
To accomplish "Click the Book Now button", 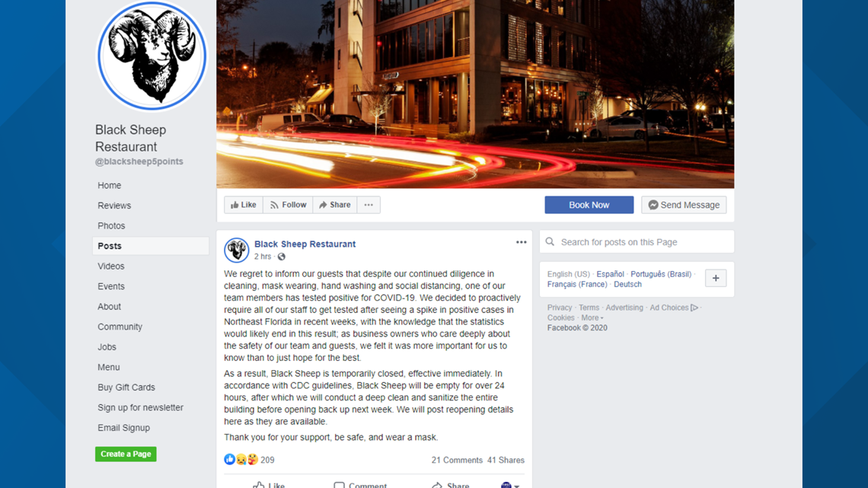I will tap(589, 205).
